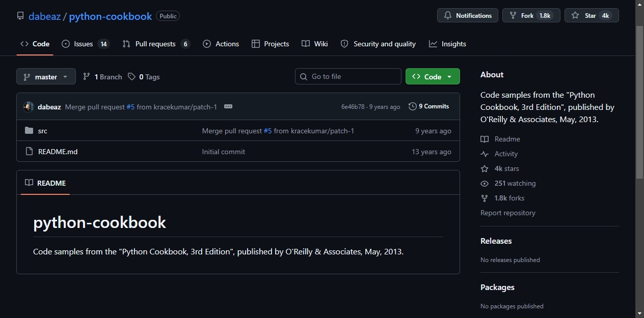This screenshot has width=644, height=318.
Task: Open the Insights tab
Action: tap(447, 44)
